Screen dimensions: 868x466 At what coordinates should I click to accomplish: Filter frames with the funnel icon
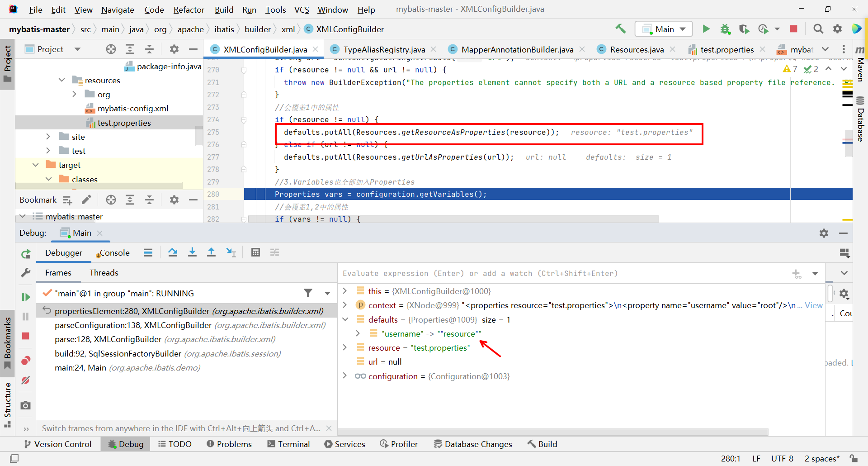coord(308,293)
